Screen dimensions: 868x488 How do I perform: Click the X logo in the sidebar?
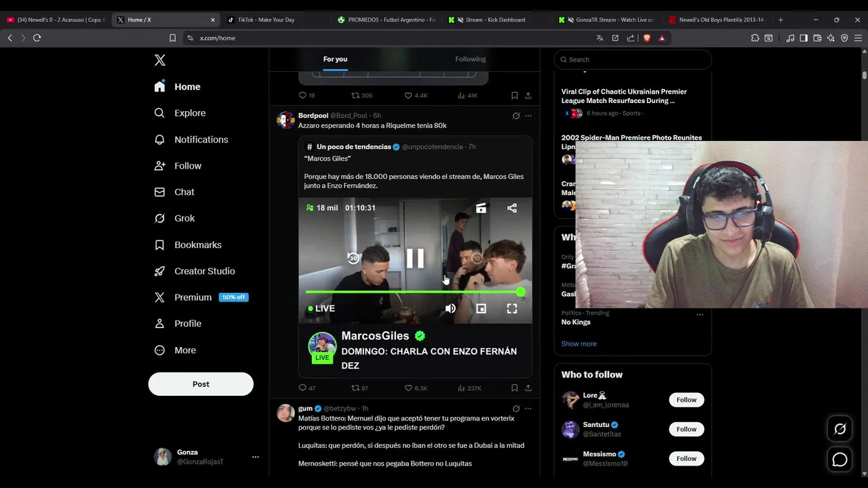click(x=160, y=60)
